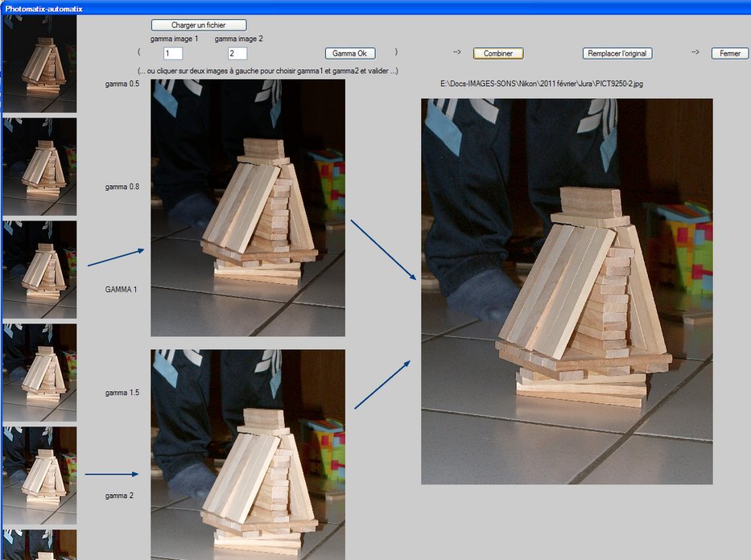Viewport: 751px width, 560px height.
Task: Pick the gamma 1.5 thumbnail in the strip
Action: [39, 372]
